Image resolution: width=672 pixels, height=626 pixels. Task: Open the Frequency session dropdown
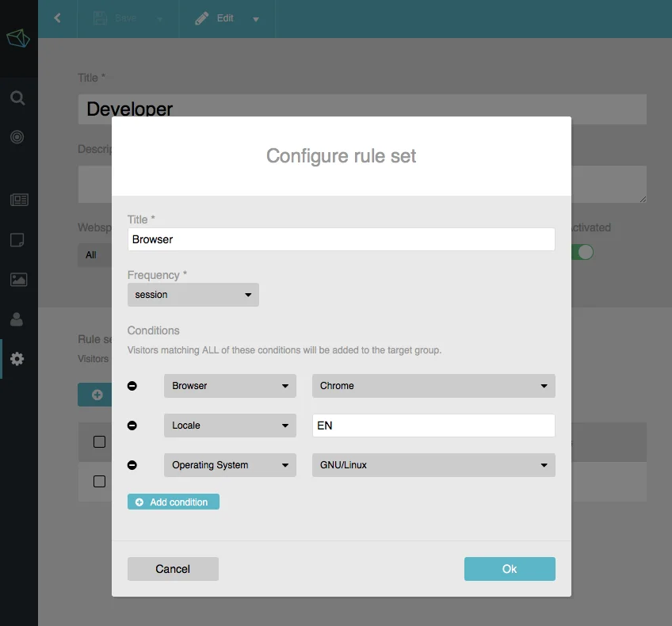click(x=193, y=295)
